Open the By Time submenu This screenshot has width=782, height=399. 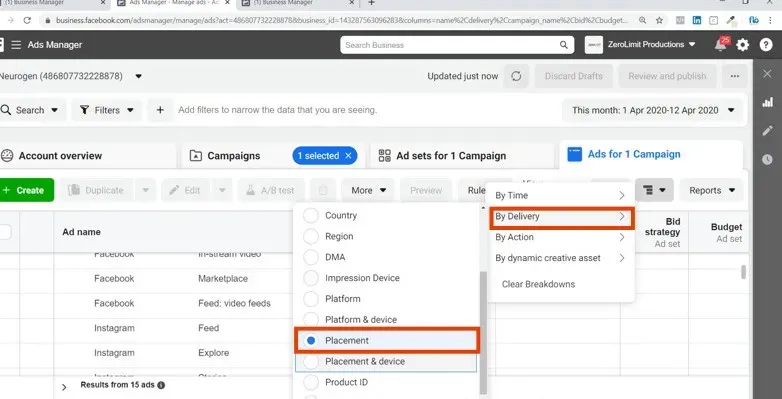coord(561,196)
